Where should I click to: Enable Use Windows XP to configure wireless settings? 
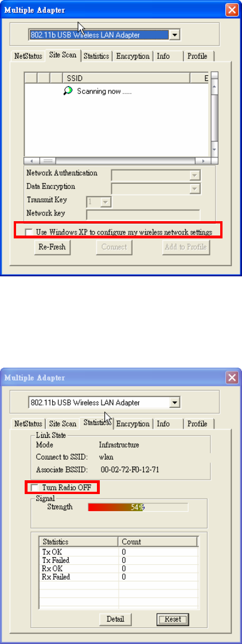29,233
